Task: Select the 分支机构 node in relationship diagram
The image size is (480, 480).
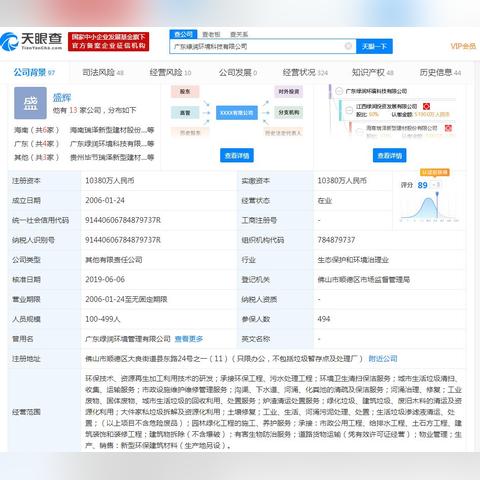Action: click(289, 113)
